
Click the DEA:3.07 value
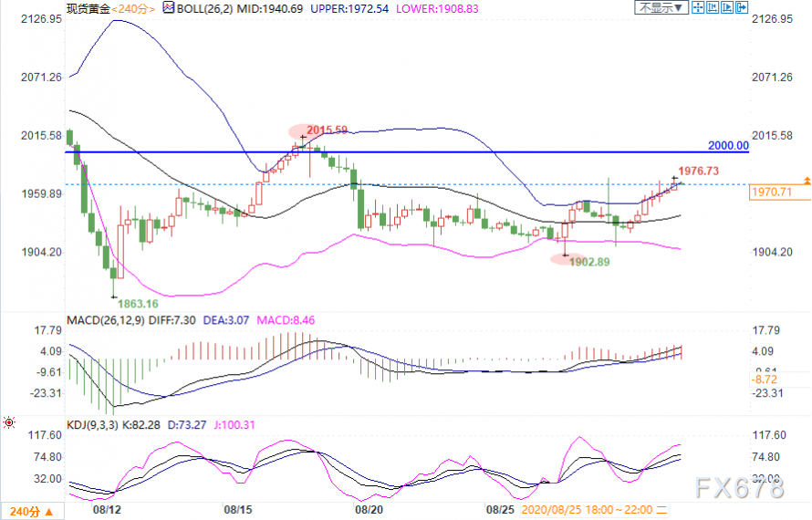point(226,320)
